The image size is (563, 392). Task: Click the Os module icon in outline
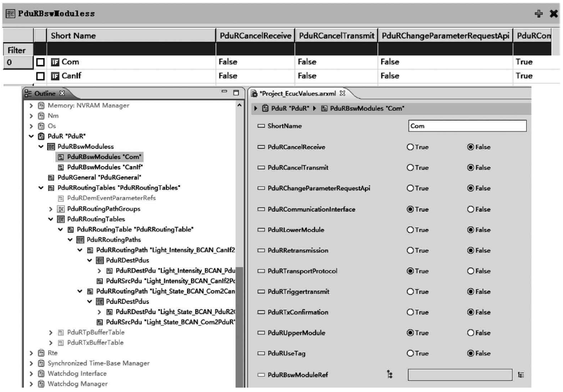coord(41,126)
